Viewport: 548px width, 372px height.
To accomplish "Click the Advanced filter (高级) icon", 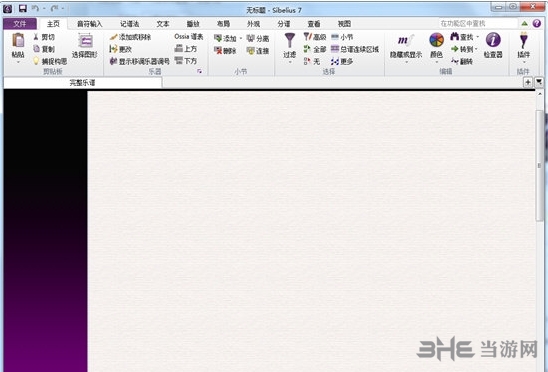I will coord(308,37).
